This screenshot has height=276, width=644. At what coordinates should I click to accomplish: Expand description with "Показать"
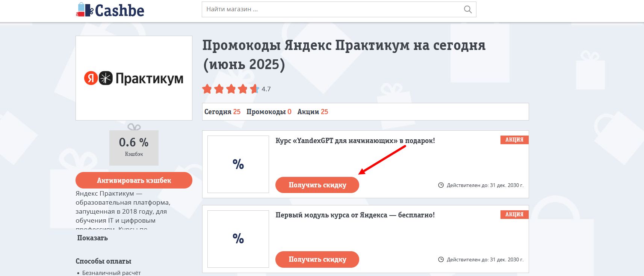pyautogui.click(x=92, y=238)
